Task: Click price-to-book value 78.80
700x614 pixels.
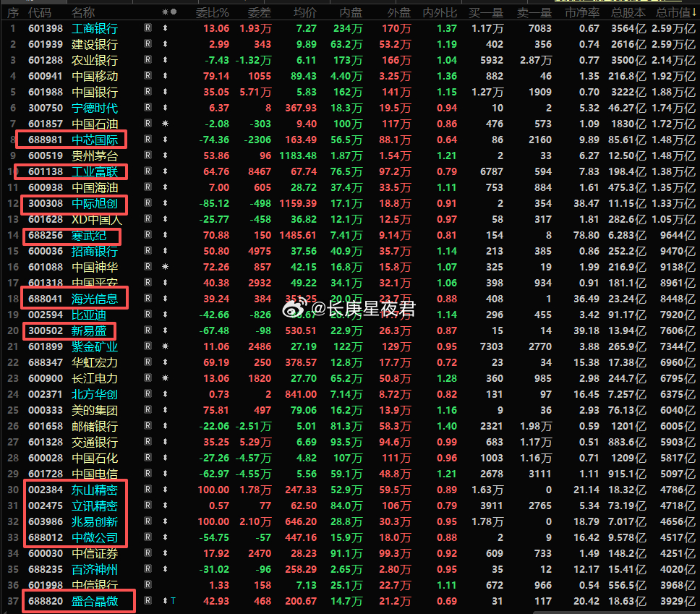Action: point(586,235)
